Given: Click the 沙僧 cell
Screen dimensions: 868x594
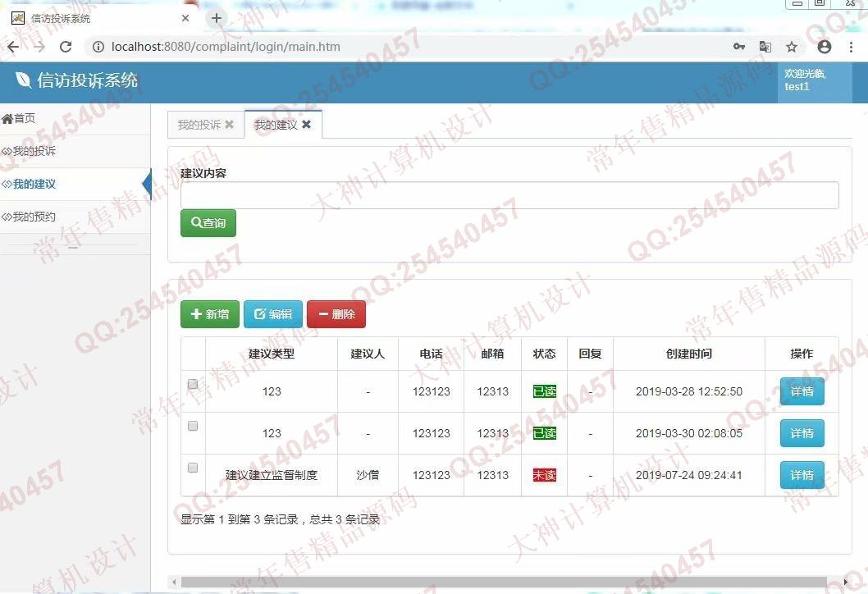Looking at the screenshot, I should pyautogui.click(x=368, y=475).
